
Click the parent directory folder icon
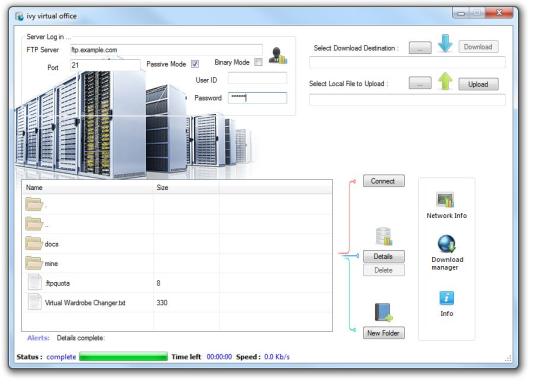click(34, 224)
